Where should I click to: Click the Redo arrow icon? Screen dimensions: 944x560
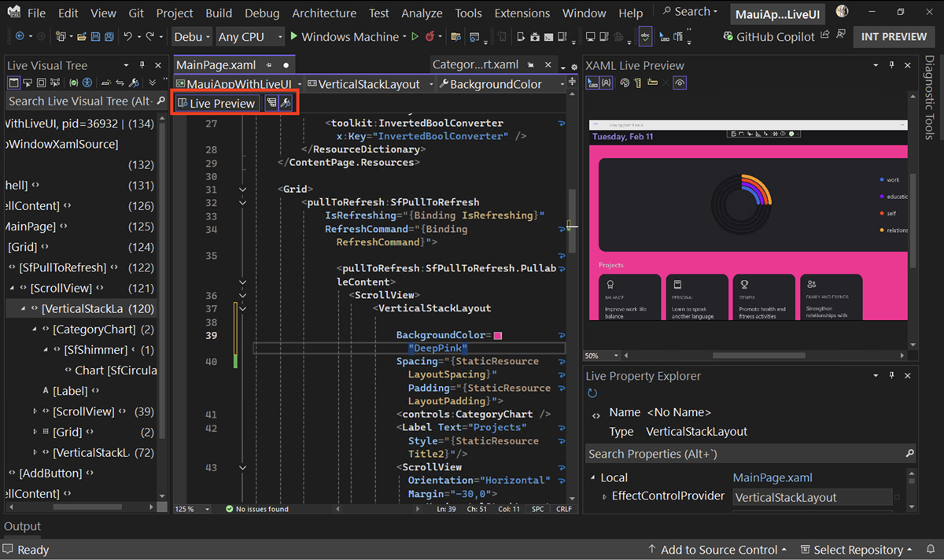[x=150, y=37]
